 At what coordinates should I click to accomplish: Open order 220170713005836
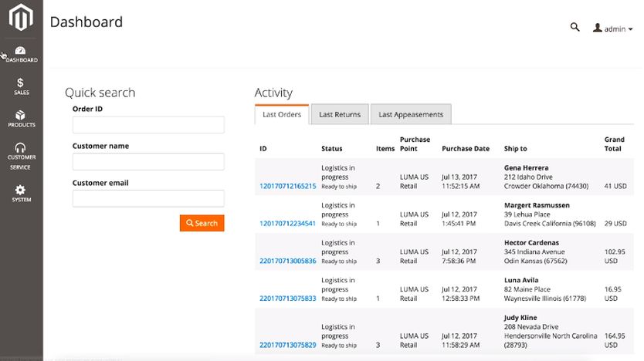coord(288,261)
